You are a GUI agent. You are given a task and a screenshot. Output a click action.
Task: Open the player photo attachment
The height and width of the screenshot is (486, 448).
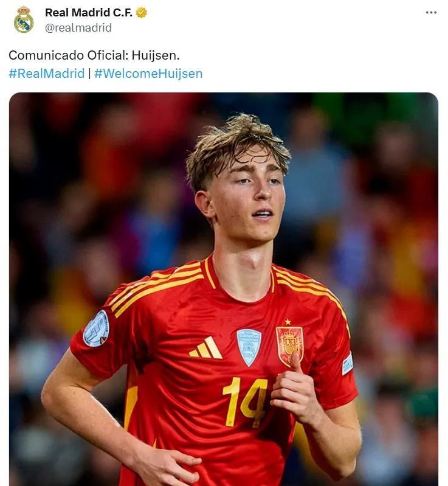click(223, 289)
